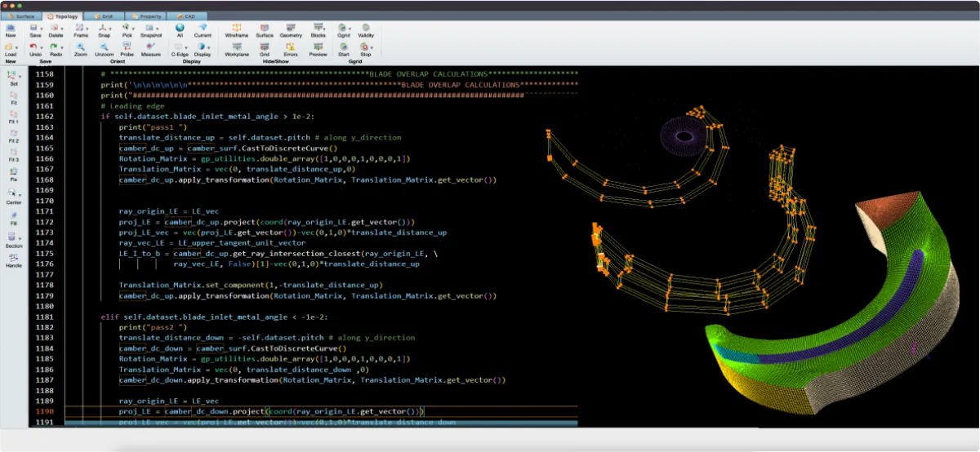Click the Start Ggrid icon
Screen dimensions: 980x452
point(343,47)
